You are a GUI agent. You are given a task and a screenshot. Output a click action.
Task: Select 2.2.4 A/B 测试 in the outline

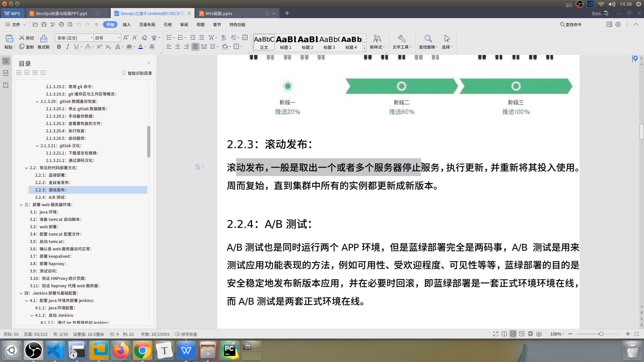[51, 197]
